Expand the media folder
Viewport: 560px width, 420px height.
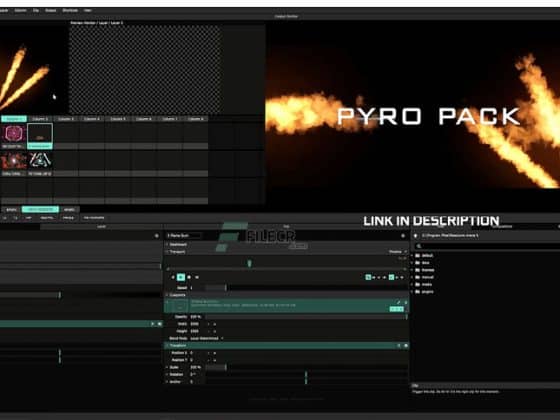[413, 285]
